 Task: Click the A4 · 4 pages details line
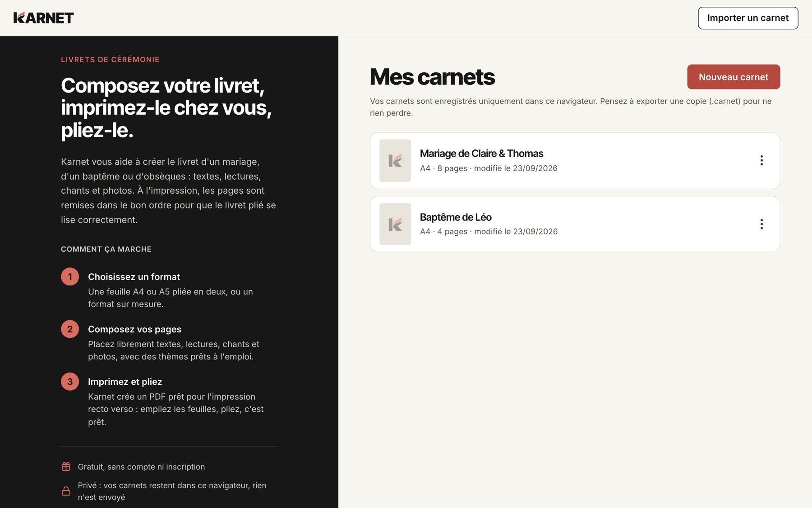click(489, 232)
